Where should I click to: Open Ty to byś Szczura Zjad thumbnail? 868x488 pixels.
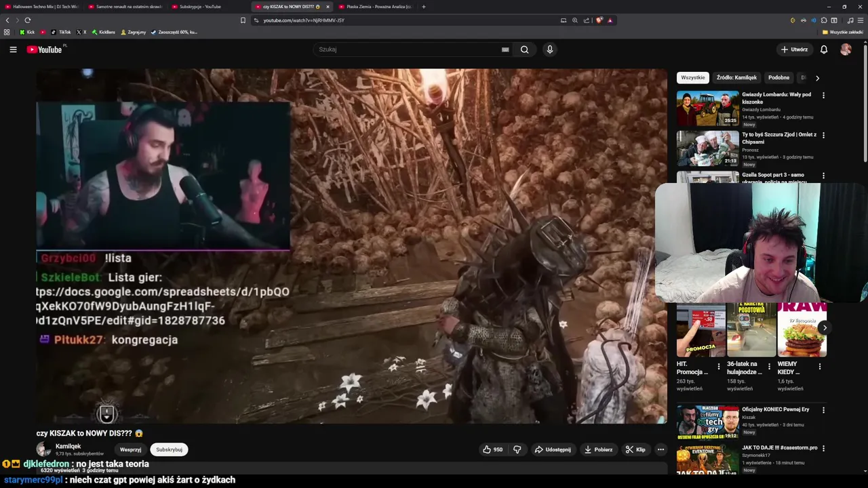point(707,148)
